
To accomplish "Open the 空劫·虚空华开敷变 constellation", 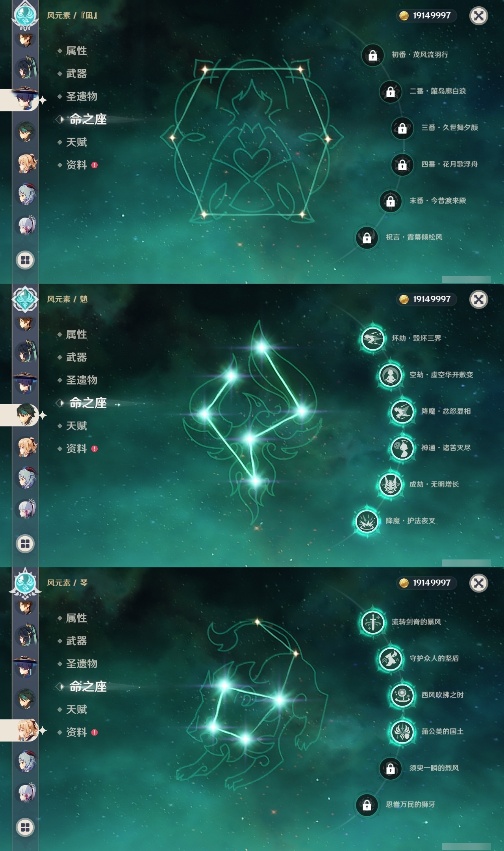I will (390, 375).
